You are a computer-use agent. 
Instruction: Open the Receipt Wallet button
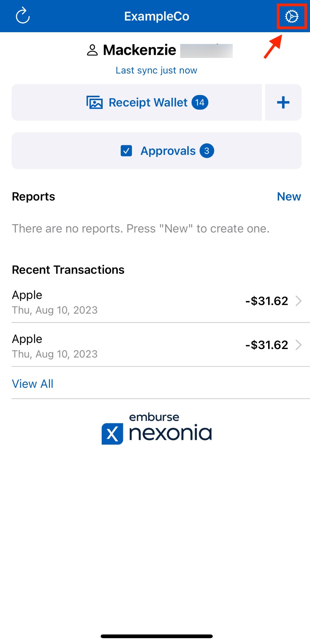(x=137, y=103)
